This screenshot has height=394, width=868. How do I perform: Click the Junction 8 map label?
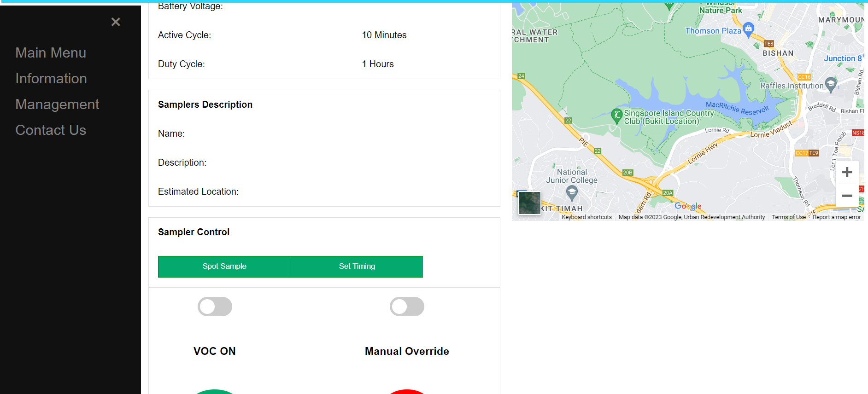tap(843, 58)
